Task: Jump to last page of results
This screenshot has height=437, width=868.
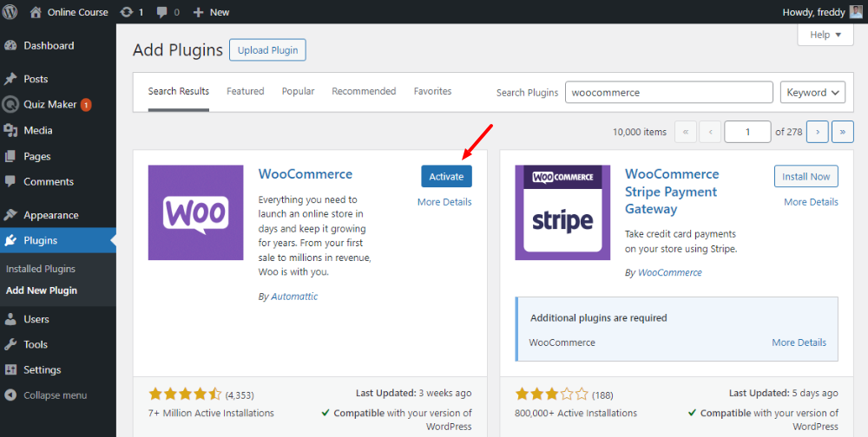Action: [x=843, y=132]
